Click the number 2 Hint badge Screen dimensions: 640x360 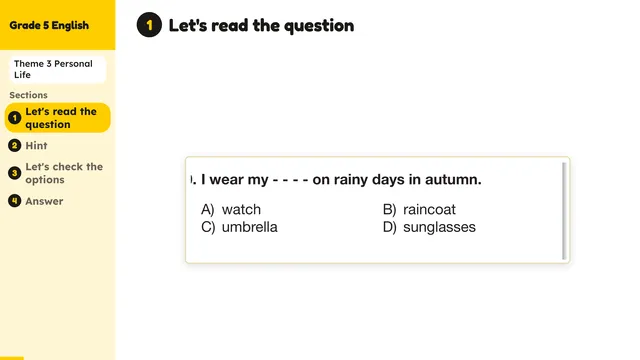(x=15, y=146)
